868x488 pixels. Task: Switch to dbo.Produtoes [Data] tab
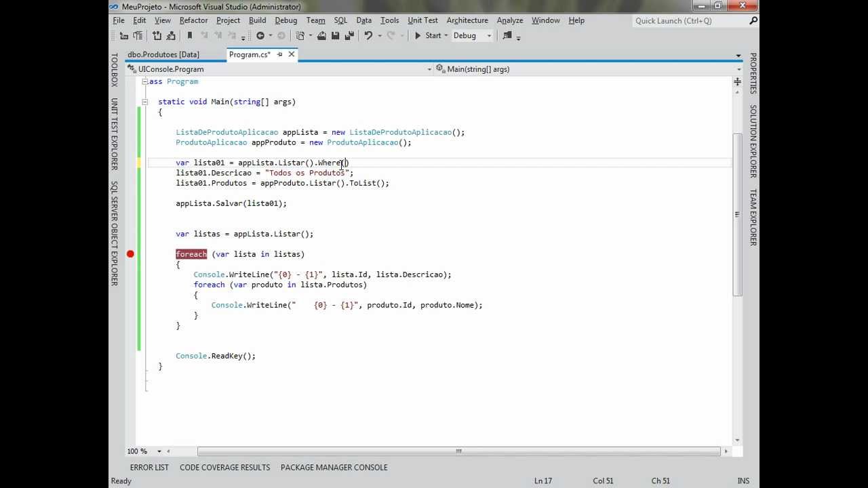coord(163,54)
